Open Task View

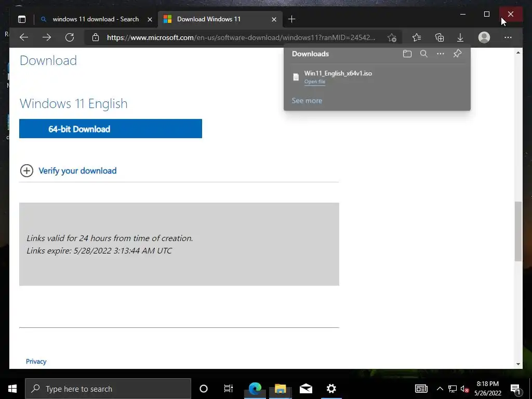tap(229, 389)
